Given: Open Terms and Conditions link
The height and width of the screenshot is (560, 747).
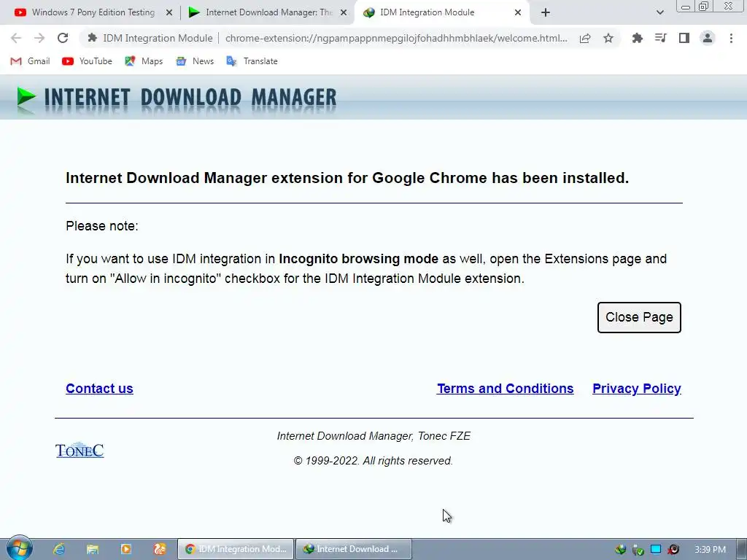Looking at the screenshot, I should coord(505,389).
